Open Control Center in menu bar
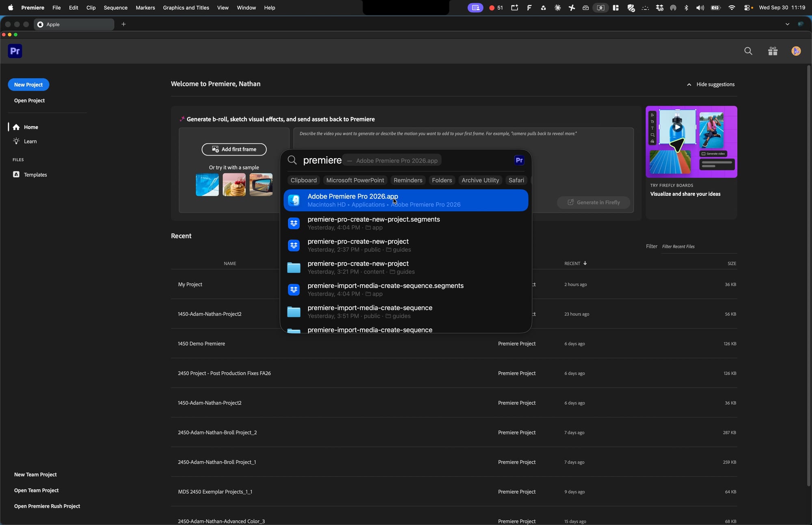This screenshot has height=525, width=812. (748, 8)
